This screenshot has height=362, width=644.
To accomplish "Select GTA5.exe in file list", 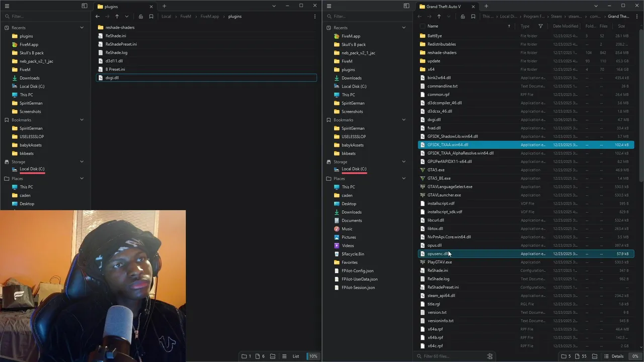I will [x=526, y=170].
